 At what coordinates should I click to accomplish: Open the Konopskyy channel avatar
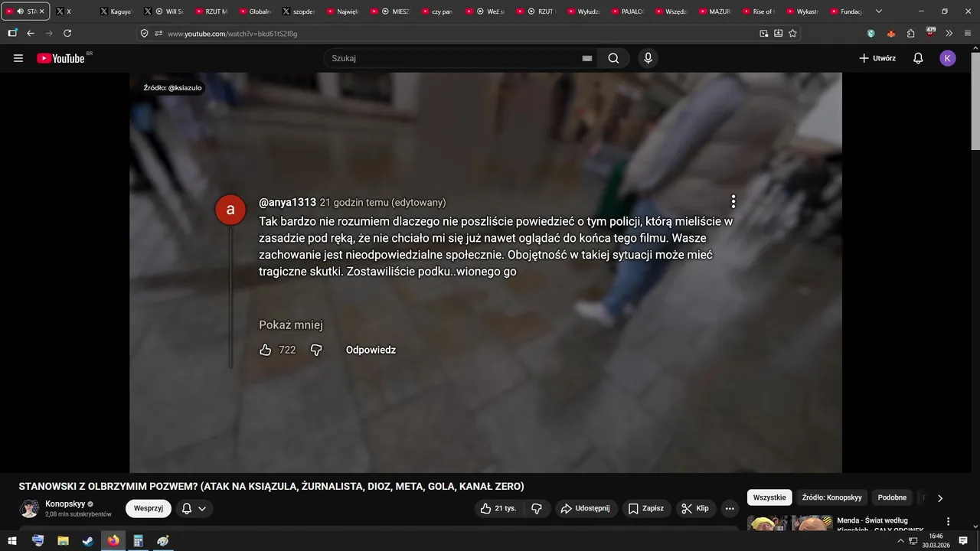pos(29,509)
